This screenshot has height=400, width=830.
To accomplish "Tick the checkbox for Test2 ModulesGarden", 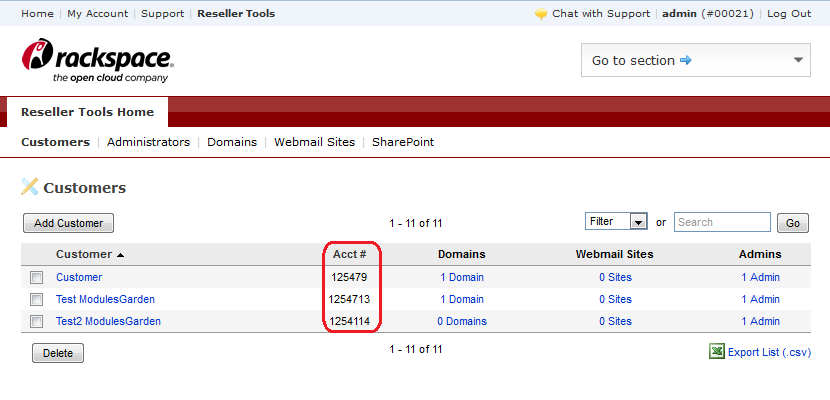I will [x=37, y=322].
